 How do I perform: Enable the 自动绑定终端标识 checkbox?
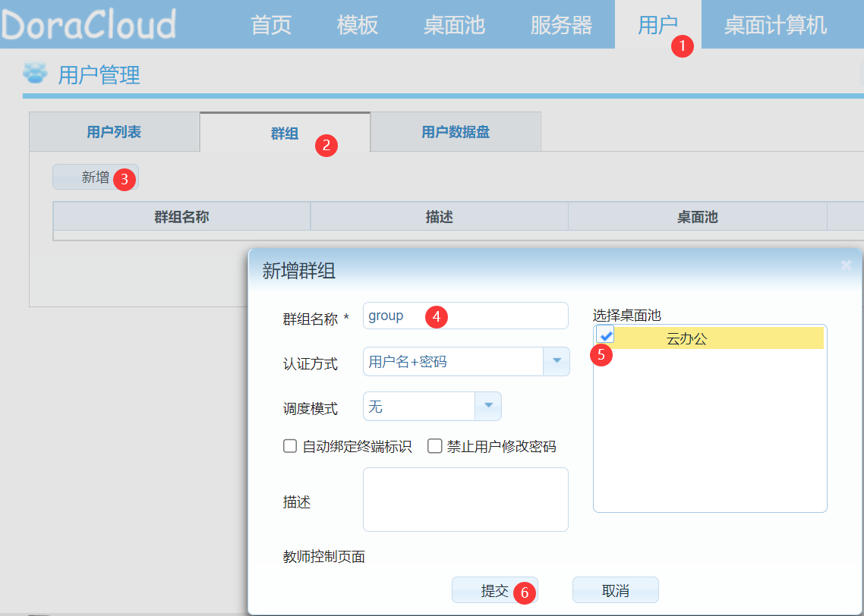tap(289, 445)
